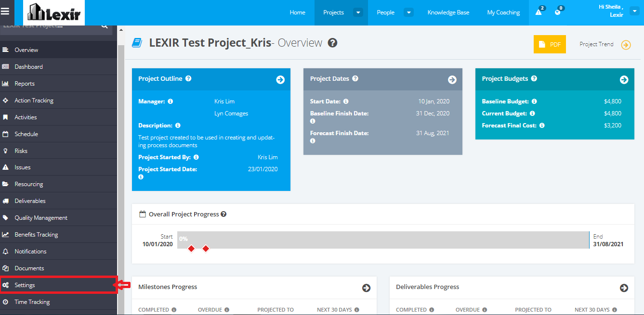Click the book icon before project title

click(x=137, y=43)
